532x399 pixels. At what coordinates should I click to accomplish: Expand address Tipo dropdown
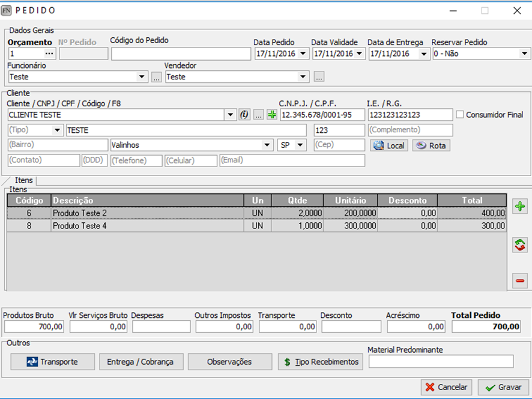coord(57,130)
